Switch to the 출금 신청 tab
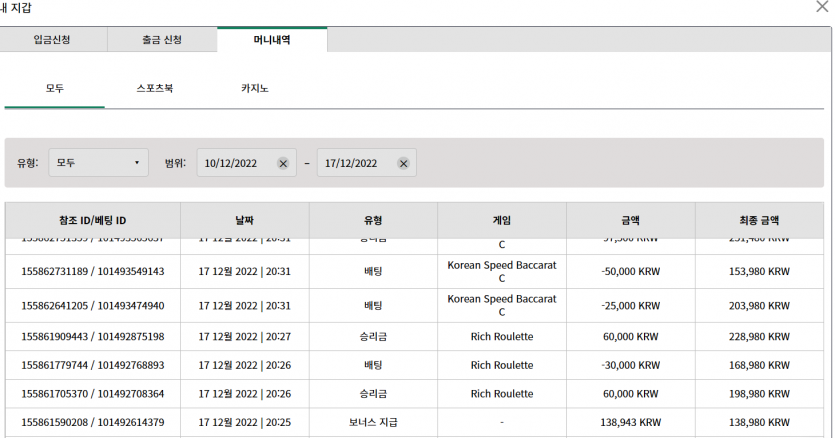 162,39
